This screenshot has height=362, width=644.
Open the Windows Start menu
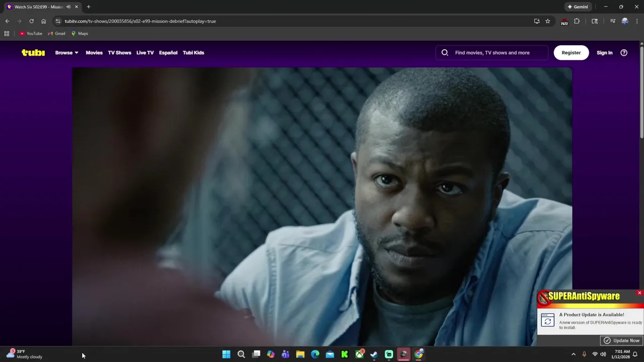pos(226,354)
